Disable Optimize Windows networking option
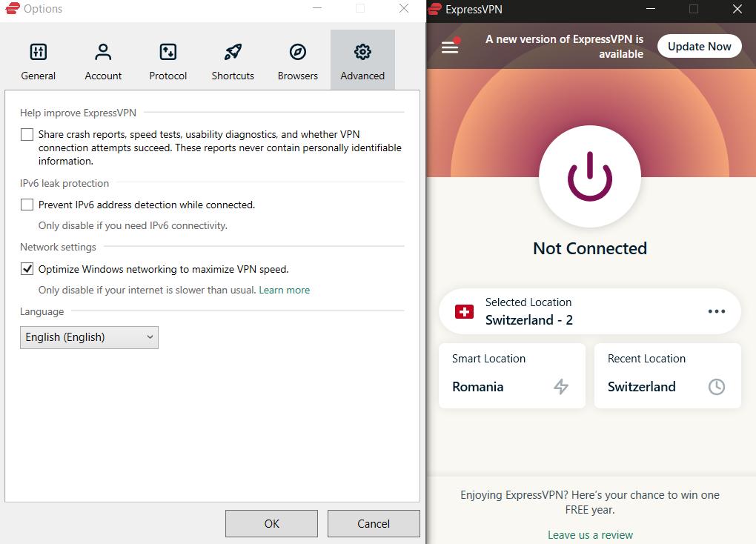756x544 pixels. coord(27,268)
